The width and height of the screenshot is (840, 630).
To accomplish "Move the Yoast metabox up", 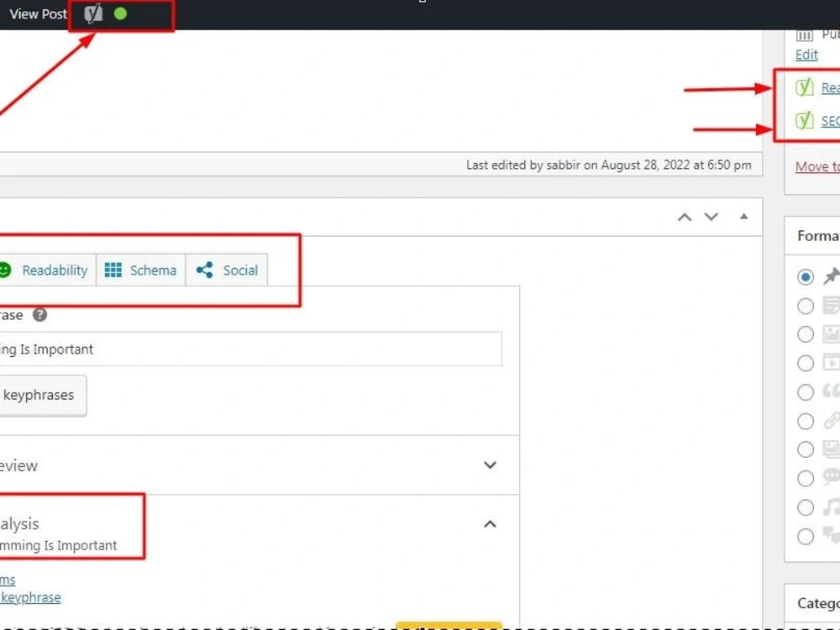I will click(x=684, y=217).
